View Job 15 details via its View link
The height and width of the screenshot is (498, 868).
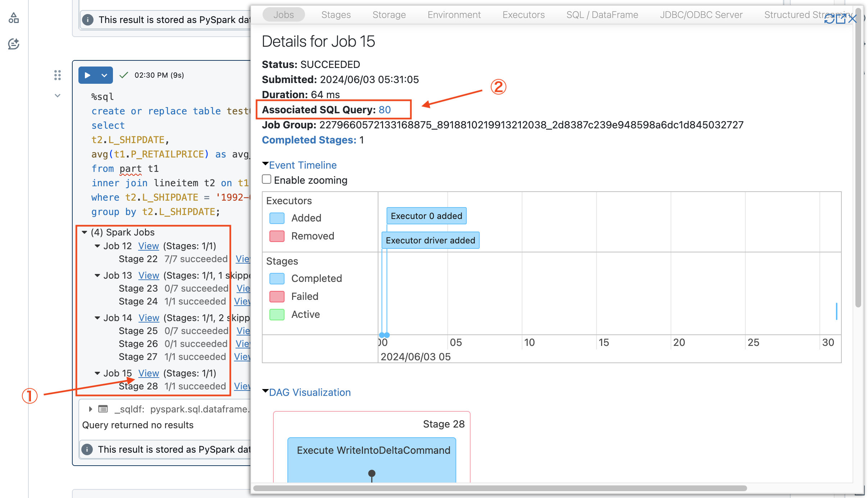point(149,373)
